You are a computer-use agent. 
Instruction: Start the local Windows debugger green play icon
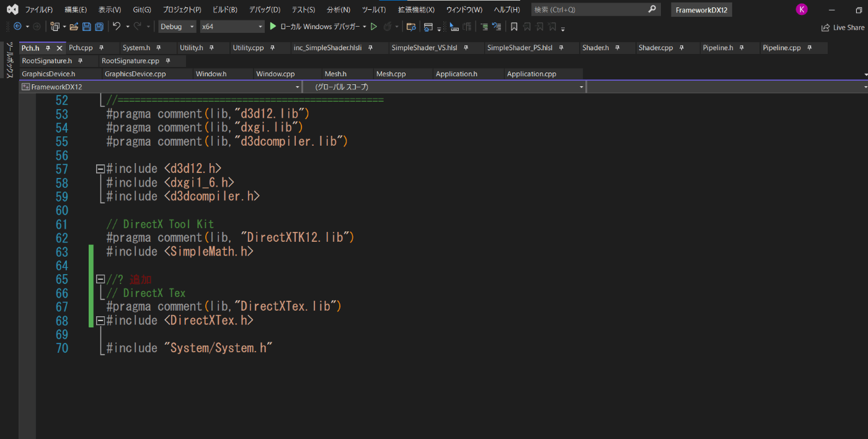pos(273,27)
